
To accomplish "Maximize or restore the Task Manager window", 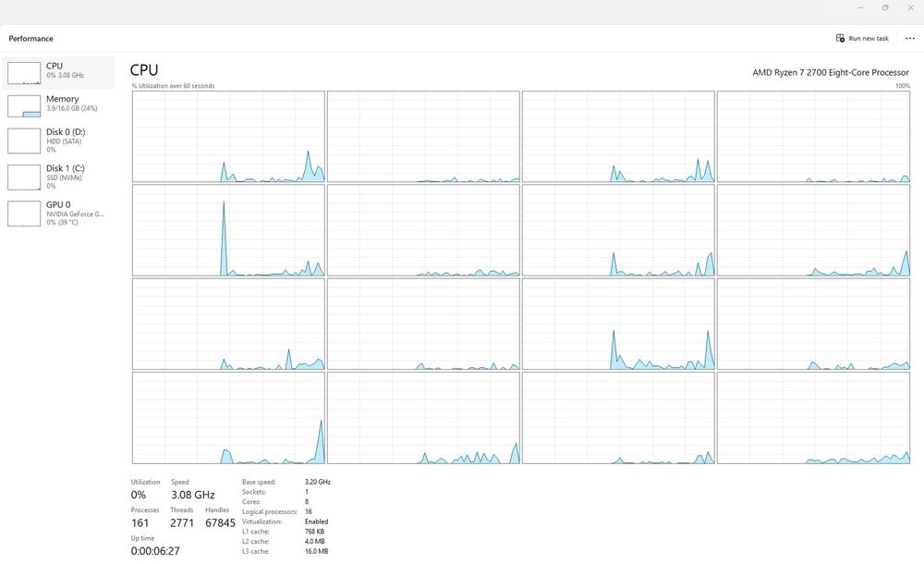I will [885, 7].
